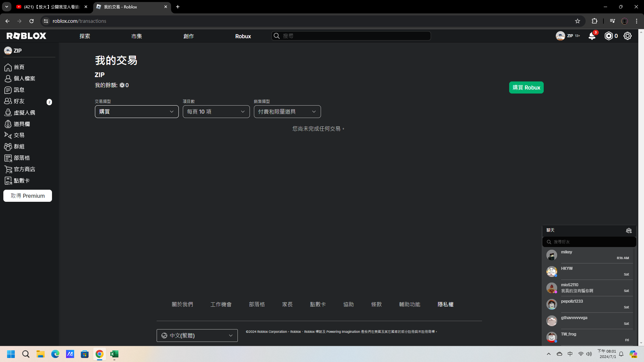
Task: Open 創作 create in top navigation
Action: pos(189,36)
